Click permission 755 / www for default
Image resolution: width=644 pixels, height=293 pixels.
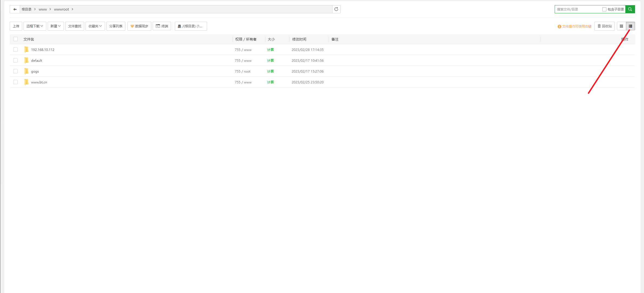pyautogui.click(x=243, y=60)
